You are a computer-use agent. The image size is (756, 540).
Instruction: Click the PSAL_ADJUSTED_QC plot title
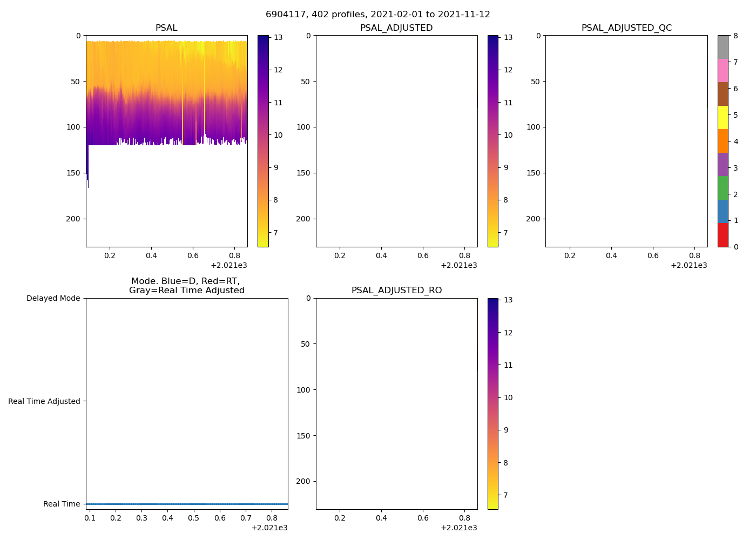626,28
